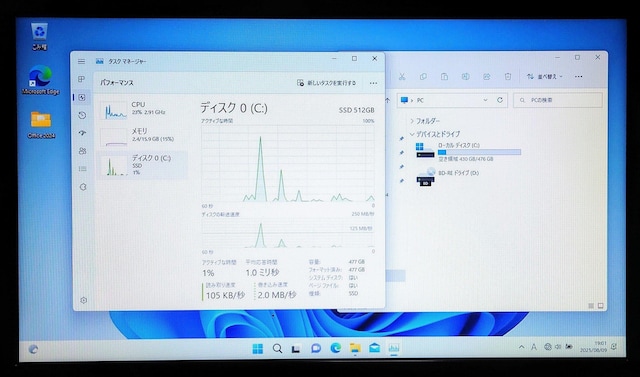
Task: Select the メモリ performance entry
Action: click(142, 136)
